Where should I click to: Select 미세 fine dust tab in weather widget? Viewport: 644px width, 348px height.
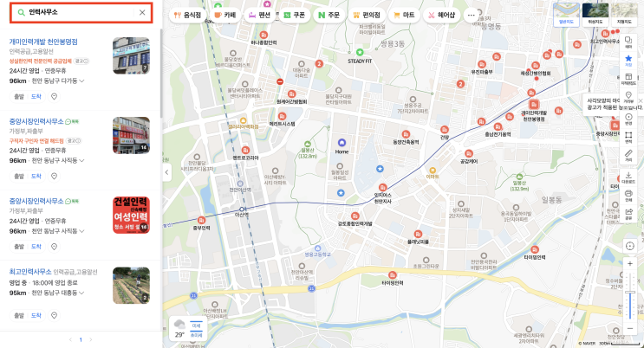(197, 325)
